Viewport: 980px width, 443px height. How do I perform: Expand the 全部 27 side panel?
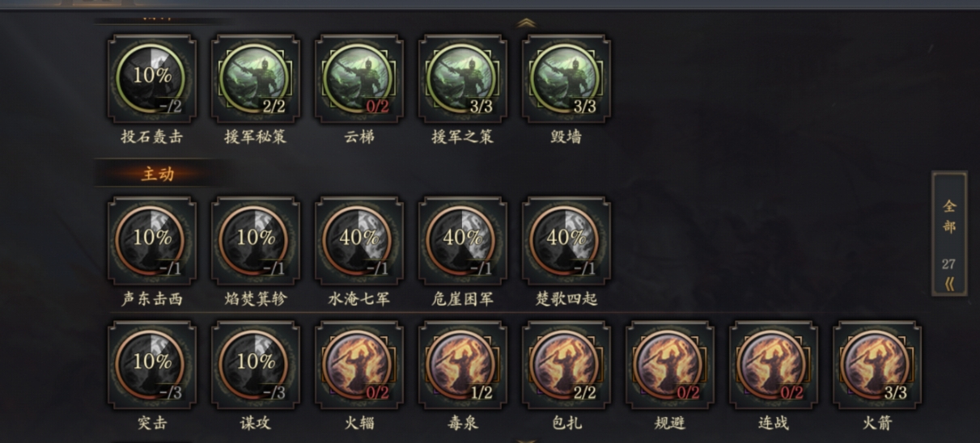click(949, 234)
